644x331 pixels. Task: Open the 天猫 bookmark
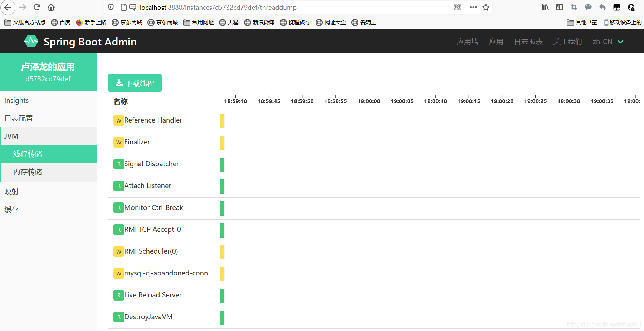coord(229,23)
